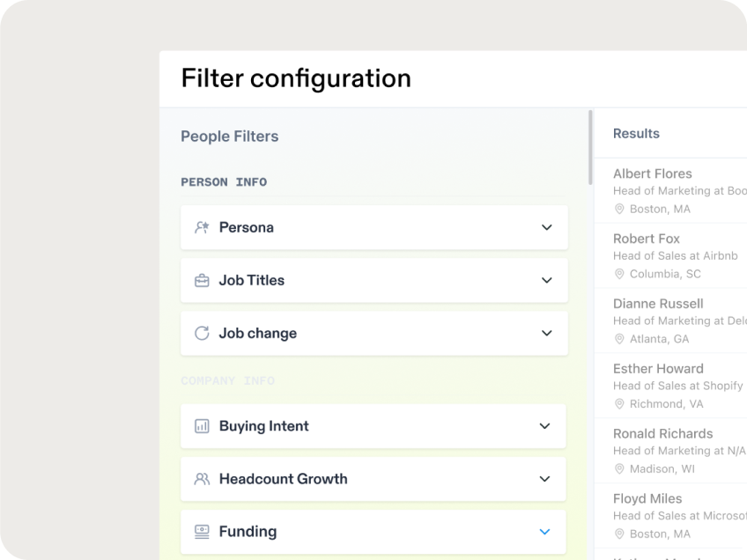Click the filters panel vertical scrollbar
747x560 pixels.
(x=590, y=147)
